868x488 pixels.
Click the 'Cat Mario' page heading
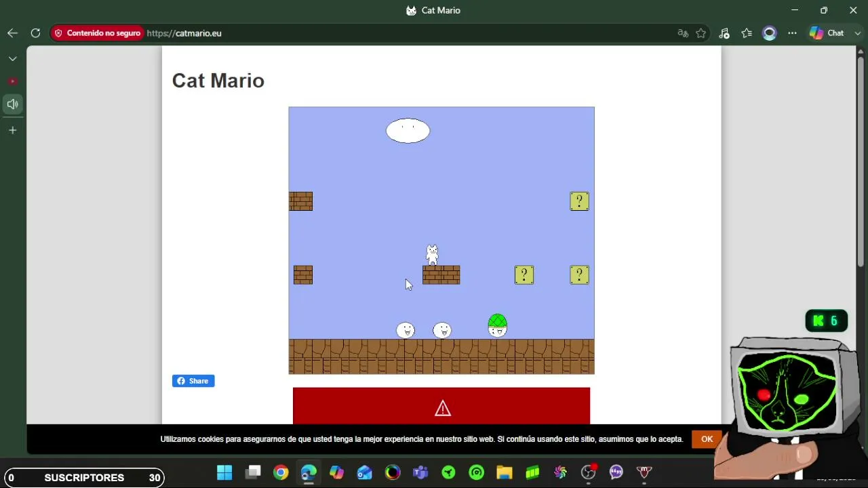(x=218, y=81)
